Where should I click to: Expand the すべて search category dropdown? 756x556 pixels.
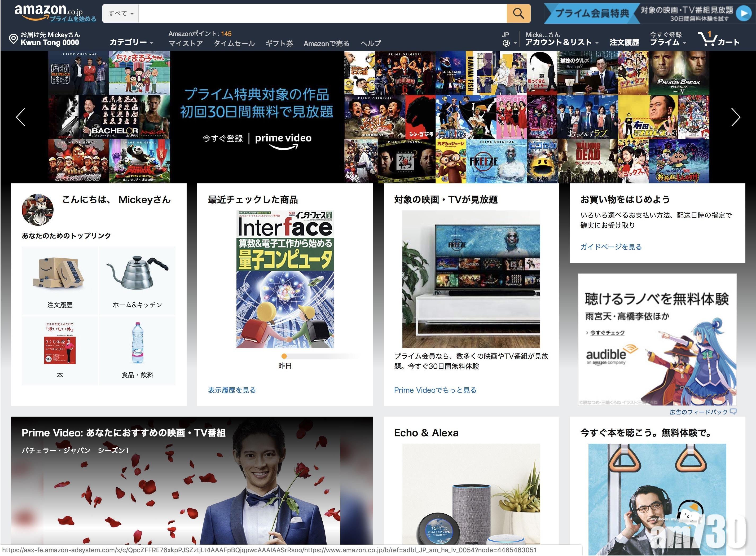(120, 14)
